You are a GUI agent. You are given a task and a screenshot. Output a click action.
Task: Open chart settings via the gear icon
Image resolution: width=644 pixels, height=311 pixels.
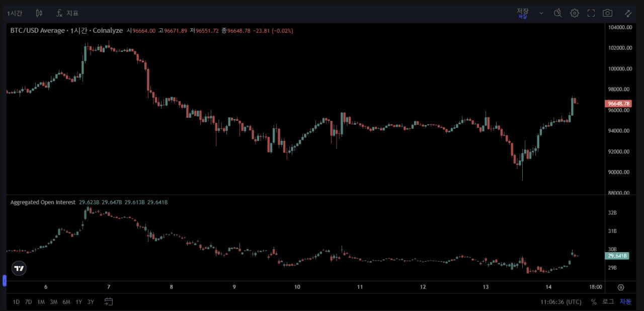575,13
